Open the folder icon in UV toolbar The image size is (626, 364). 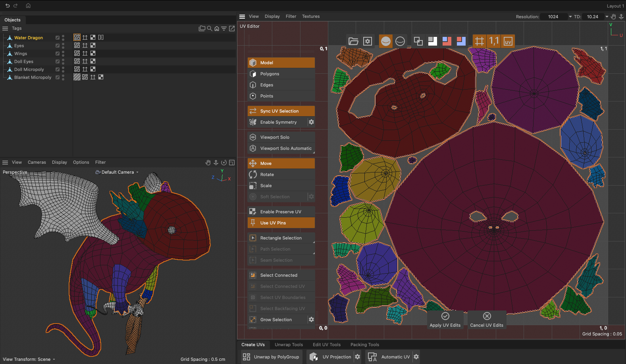click(x=353, y=41)
